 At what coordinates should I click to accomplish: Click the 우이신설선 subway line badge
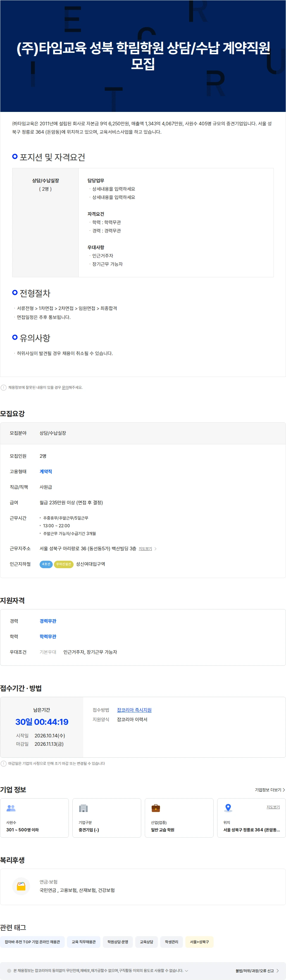[63, 564]
